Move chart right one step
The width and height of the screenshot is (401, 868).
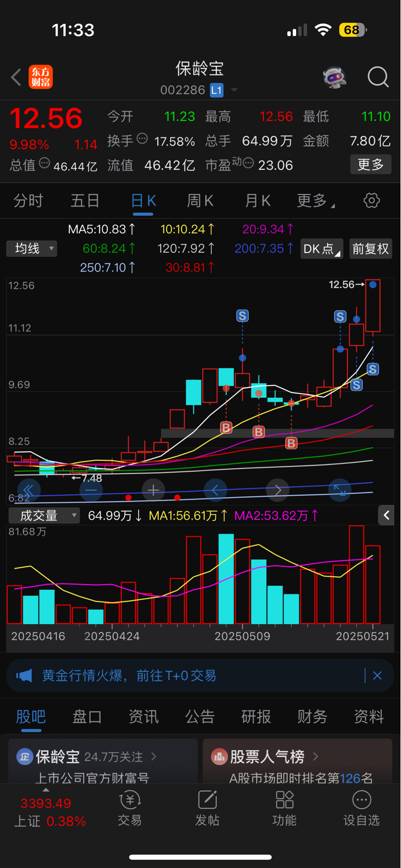(277, 490)
